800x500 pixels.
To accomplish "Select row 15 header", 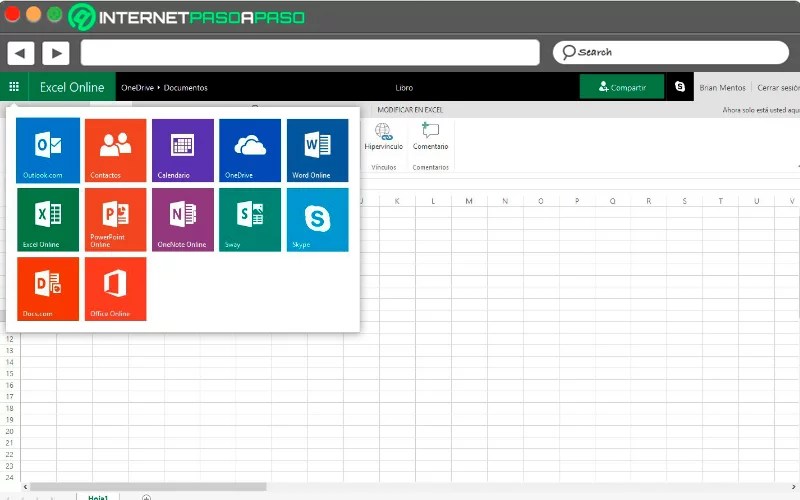I will pos(10,373).
